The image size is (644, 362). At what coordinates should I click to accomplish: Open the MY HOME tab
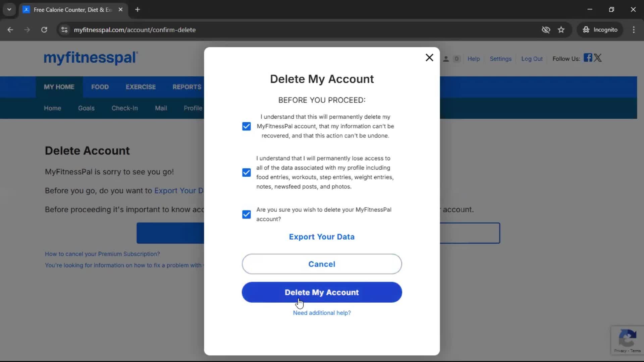click(x=59, y=87)
